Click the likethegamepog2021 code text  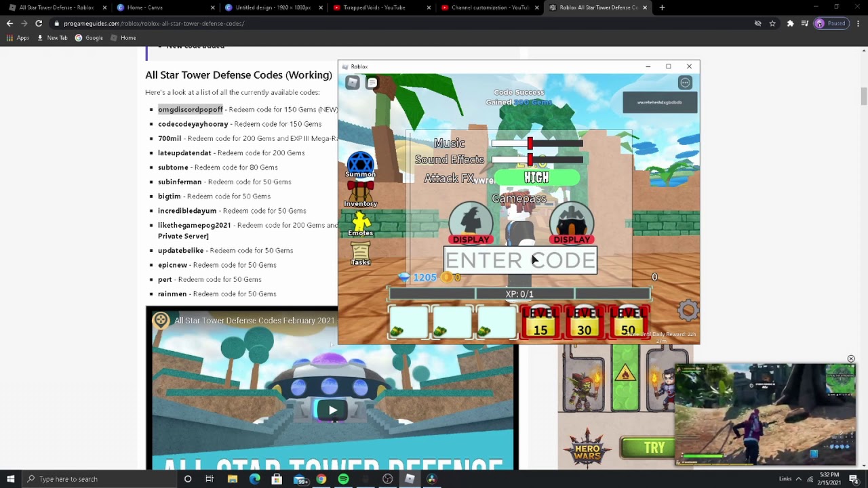[194, 225]
